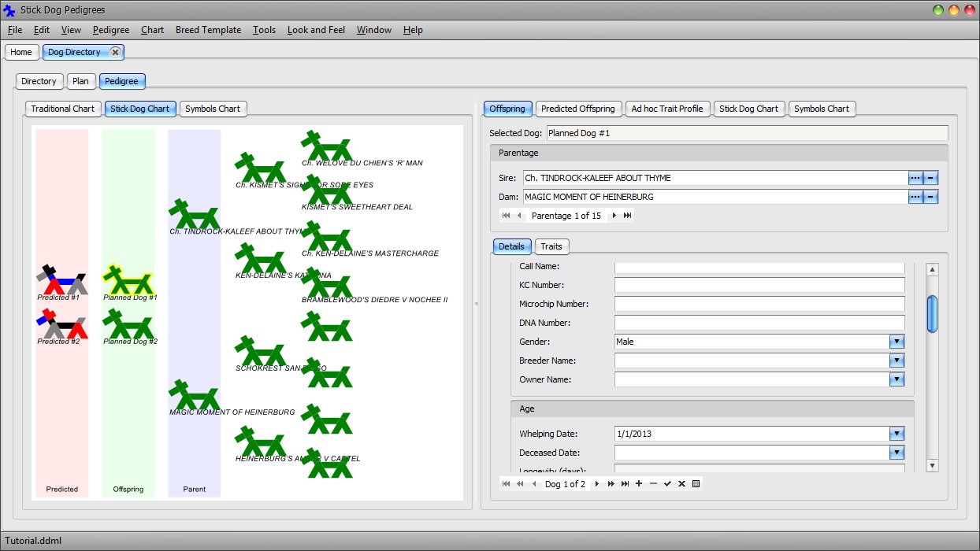Expand the Whelping Date picker
The image size is (980, 551).
pyautogui.click(x=896, y=434)
